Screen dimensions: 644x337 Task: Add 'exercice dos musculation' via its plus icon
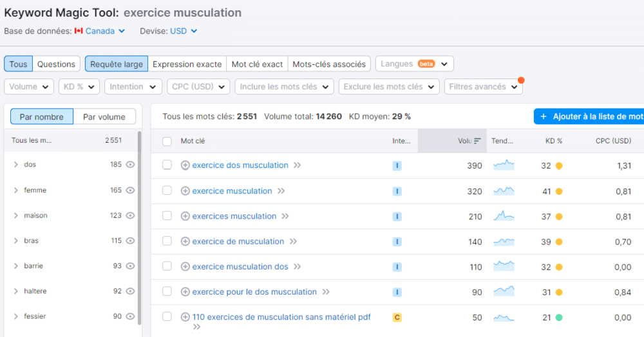click(185, 165)
